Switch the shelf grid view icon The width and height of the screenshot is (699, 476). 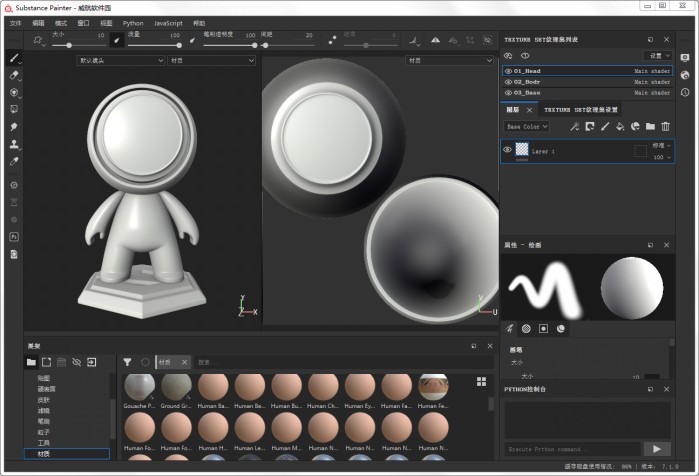[x=481, y=382]
